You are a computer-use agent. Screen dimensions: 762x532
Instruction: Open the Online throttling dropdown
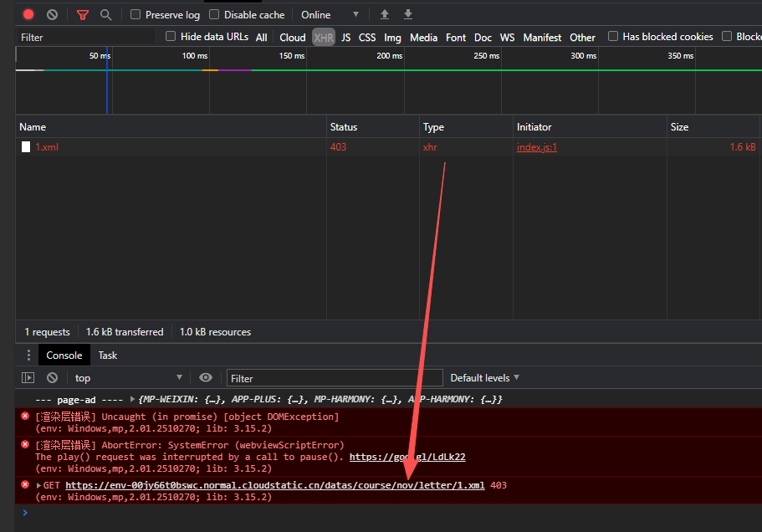(330, 15)
